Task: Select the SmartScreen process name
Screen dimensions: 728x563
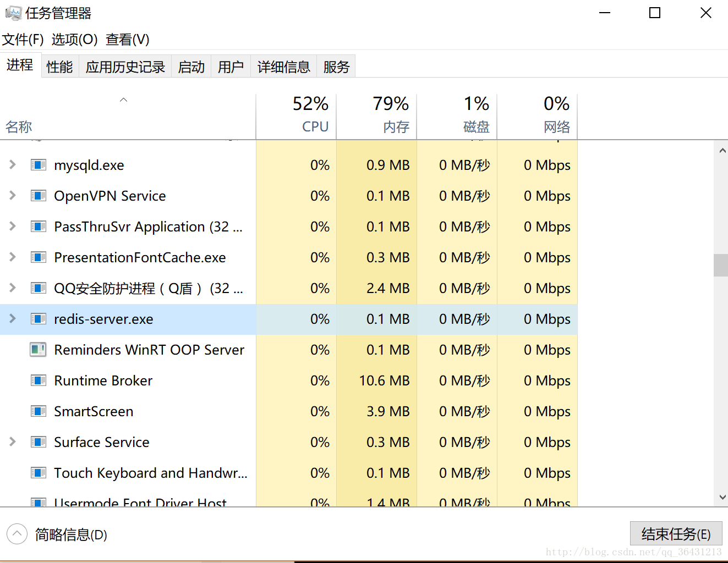Action: 94,411
